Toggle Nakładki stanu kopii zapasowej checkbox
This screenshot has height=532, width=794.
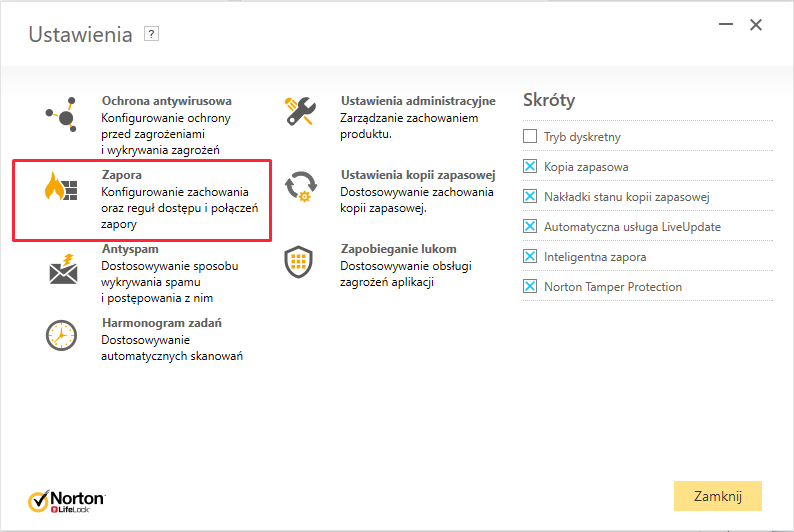(x=530, y=196)
